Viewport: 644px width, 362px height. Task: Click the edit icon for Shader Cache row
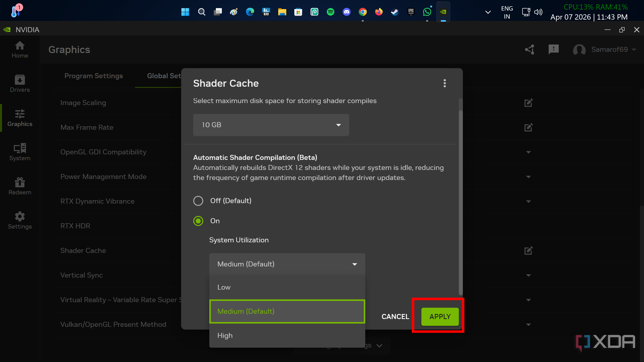(x=529, y=250)
